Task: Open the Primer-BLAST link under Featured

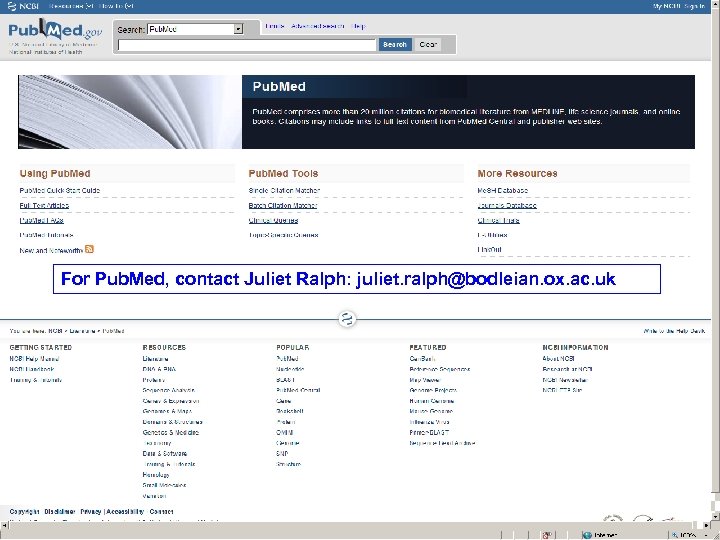Action: point(429,433)
